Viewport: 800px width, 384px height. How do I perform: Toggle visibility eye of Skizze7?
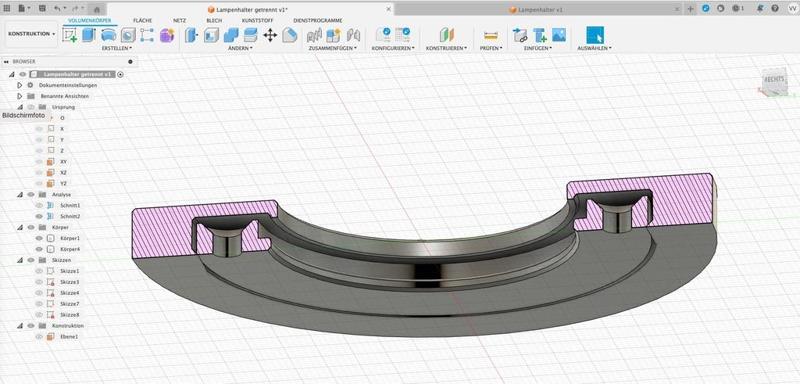point(39,304)
